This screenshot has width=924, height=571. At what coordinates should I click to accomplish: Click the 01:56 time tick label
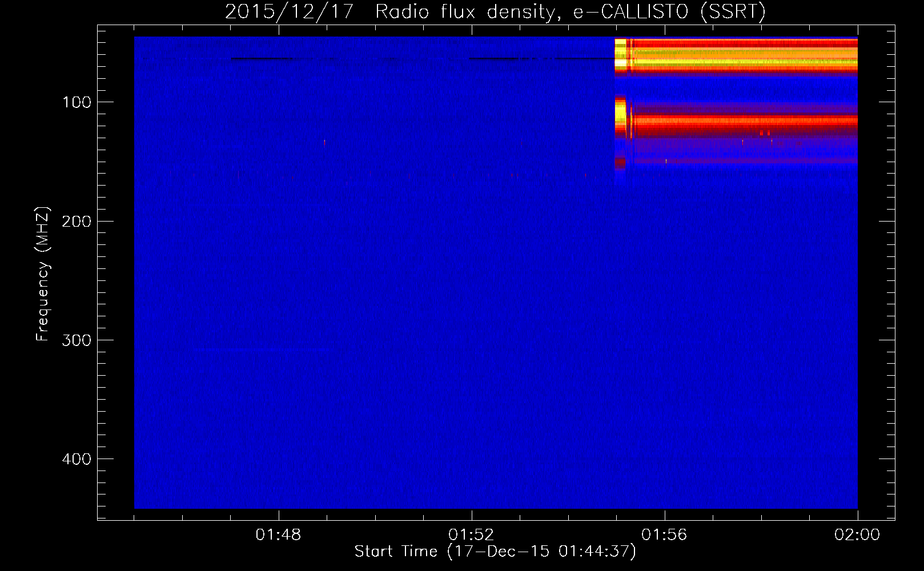pyautogui.click(x=664, y=535)
